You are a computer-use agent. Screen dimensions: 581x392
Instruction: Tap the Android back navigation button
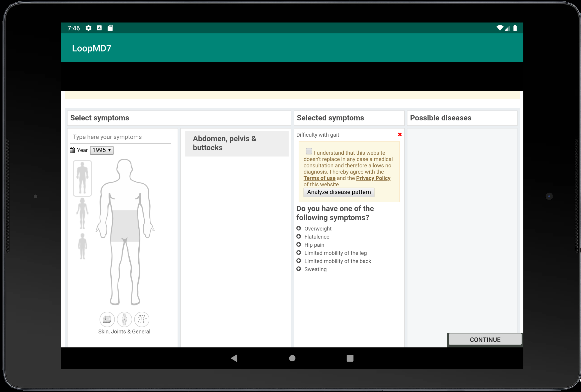click(x=234, y=358)
